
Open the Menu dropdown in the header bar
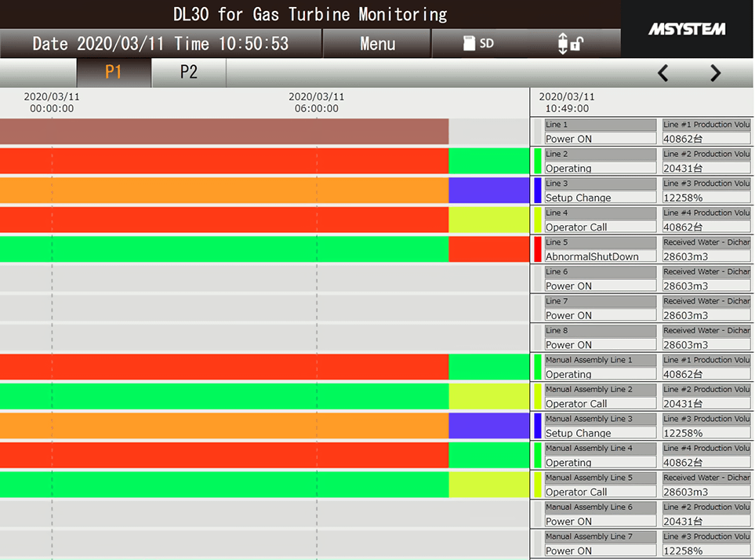click(376, 44)
